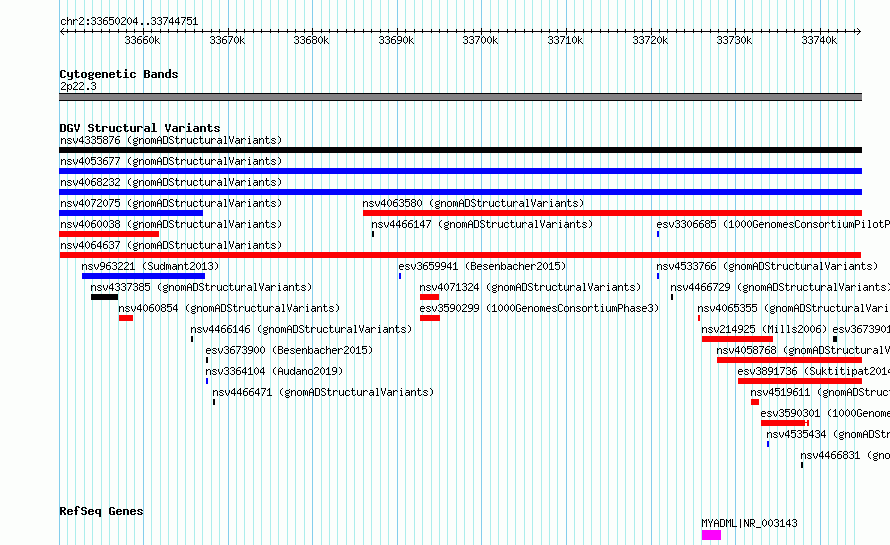Select the nsv4466146 variant label
The height and width of the screenshot is (545, 890).
point(301,329)
